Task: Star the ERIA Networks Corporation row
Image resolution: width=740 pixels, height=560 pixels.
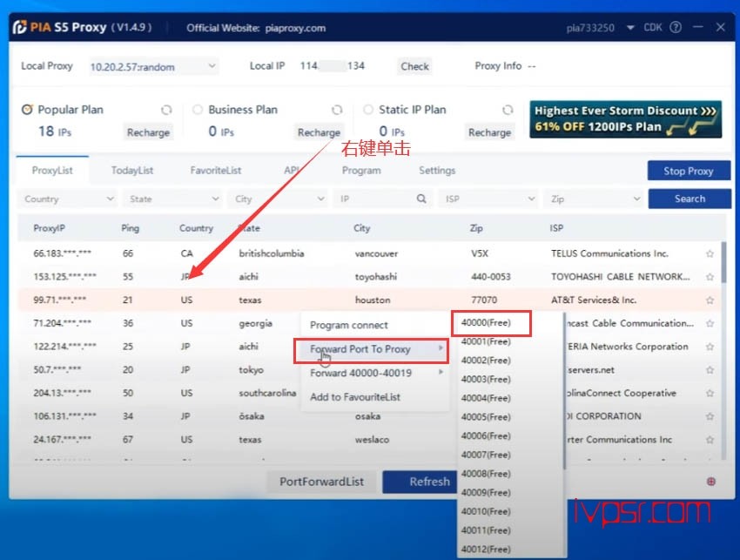Action: click(710, 347)
